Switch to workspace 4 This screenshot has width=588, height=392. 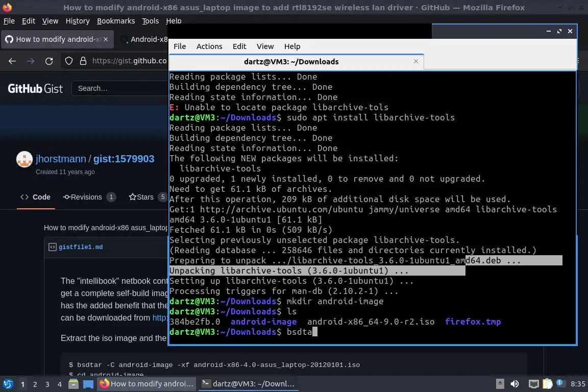[x=60, y=384]
